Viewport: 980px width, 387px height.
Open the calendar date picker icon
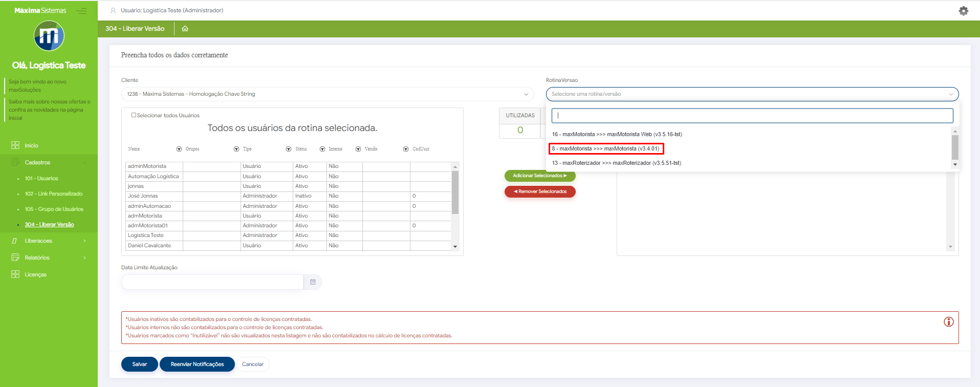pos(313,282)
